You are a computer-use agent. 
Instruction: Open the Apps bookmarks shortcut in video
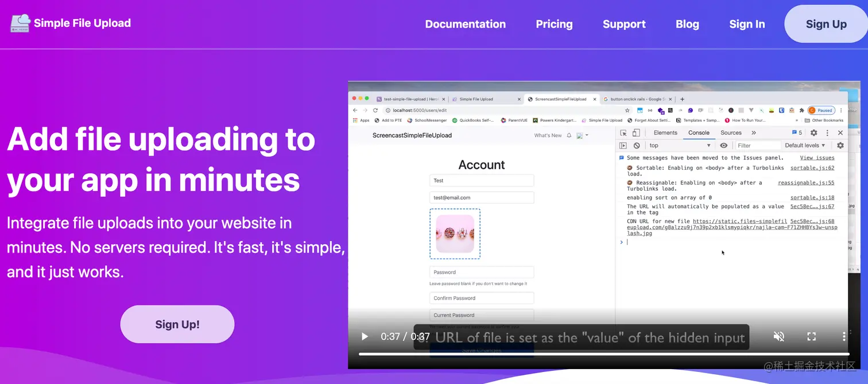361,121
